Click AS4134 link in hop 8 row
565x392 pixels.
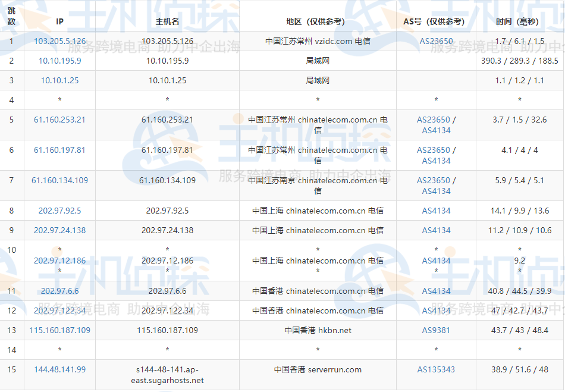[436, 211]
